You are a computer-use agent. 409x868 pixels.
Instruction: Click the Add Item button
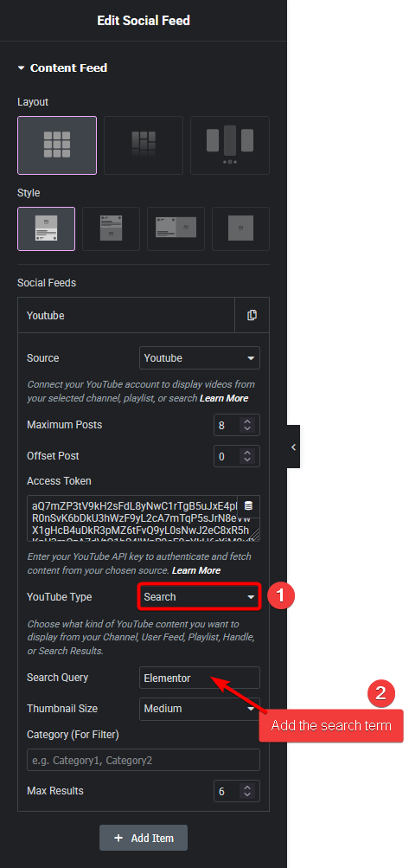pyautogui.click(x=144, y=838)
